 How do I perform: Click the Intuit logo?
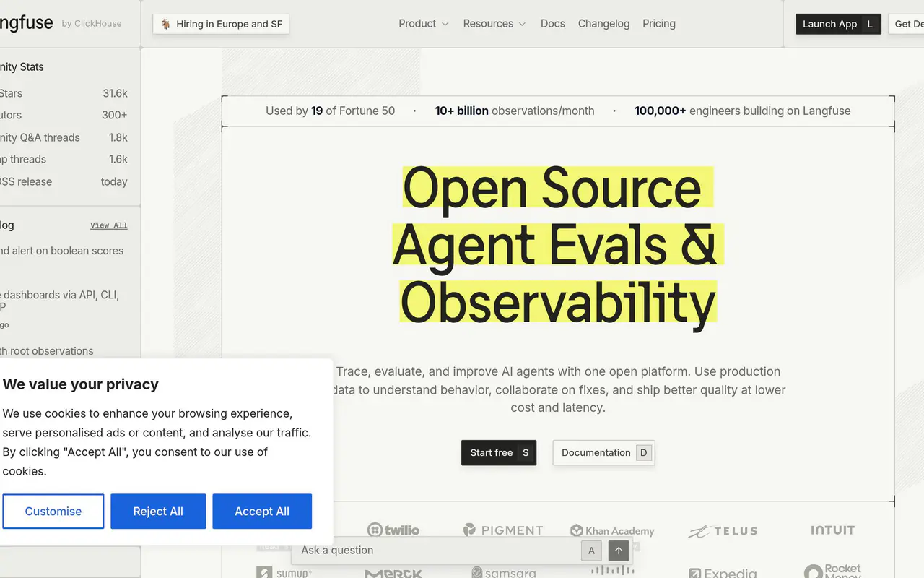[832, 530]
